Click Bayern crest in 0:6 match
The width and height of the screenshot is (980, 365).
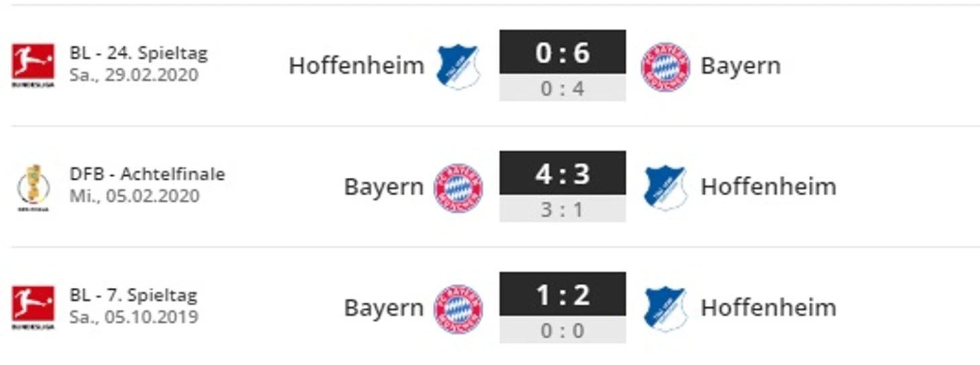click(665, 66)
